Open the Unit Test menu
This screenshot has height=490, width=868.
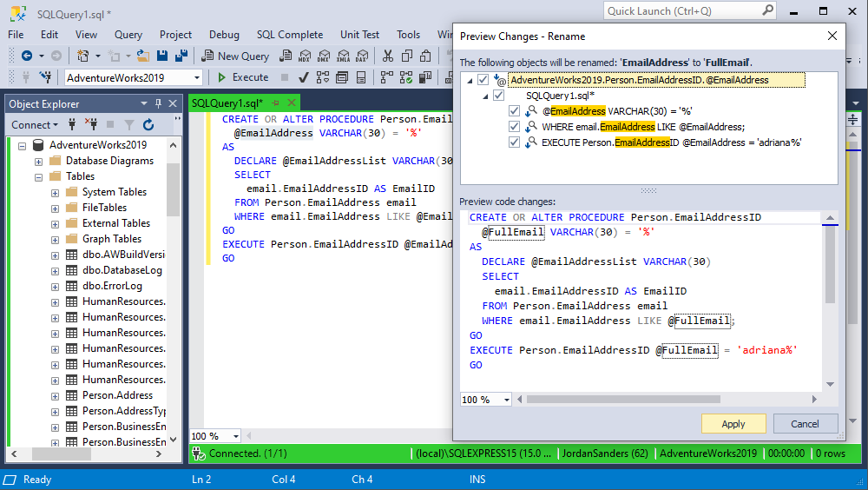coord(360,35)
